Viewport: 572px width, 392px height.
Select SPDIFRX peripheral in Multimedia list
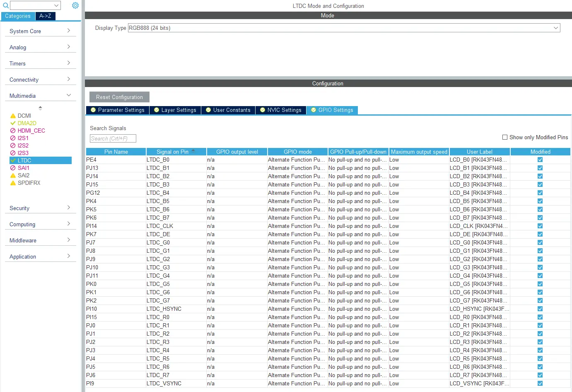point(29,183)
